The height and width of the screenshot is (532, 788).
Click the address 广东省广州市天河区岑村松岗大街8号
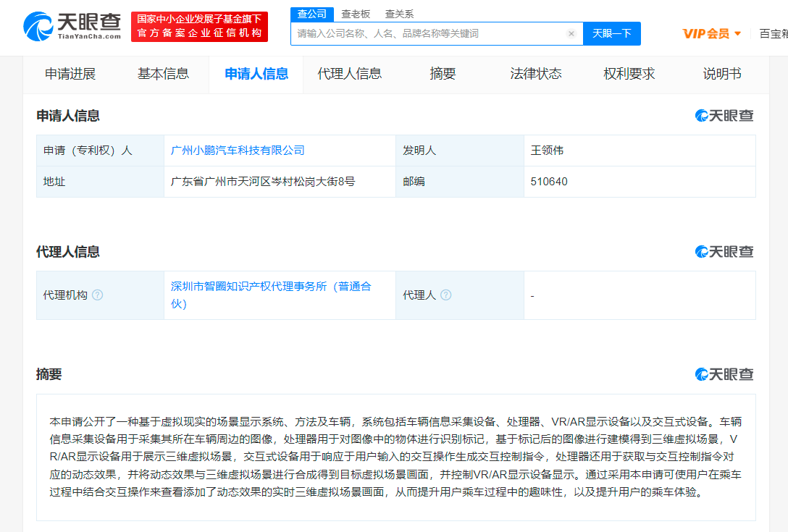click(263, 182)
